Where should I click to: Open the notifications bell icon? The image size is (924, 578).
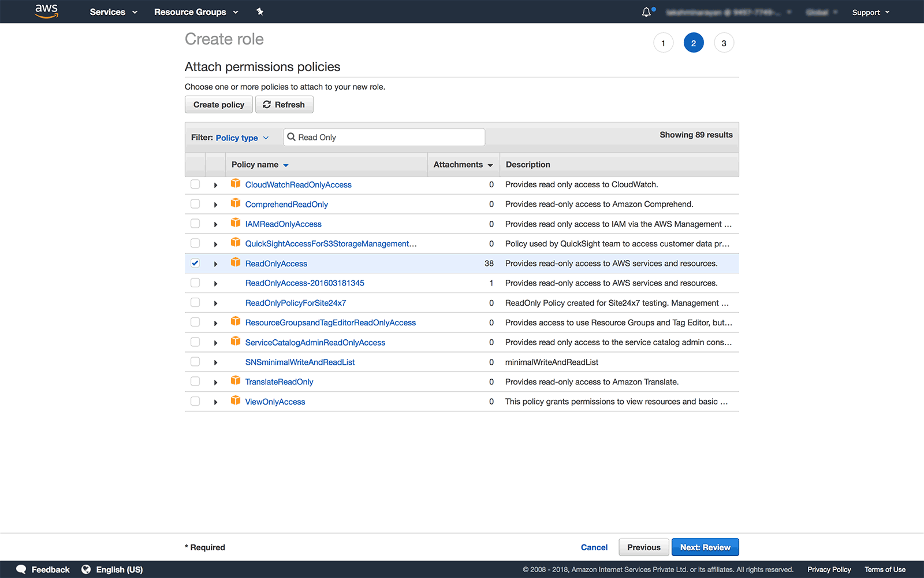[x=646, y=12]
